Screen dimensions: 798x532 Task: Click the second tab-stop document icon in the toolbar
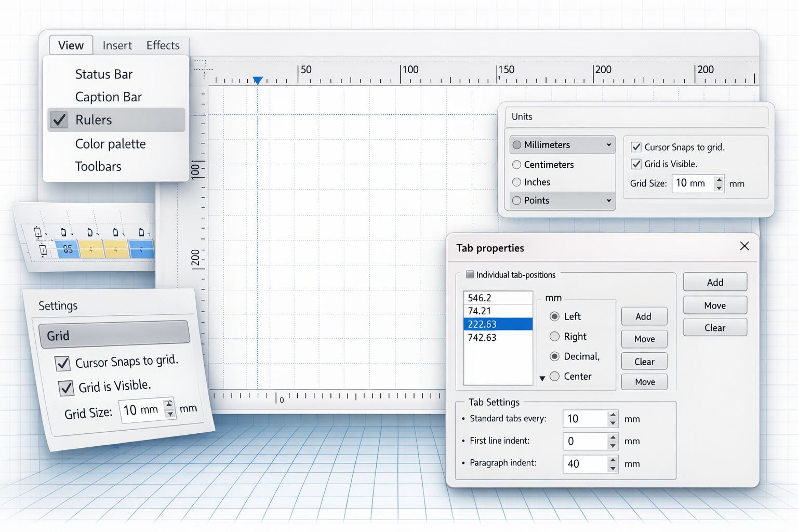pos(63,232)
